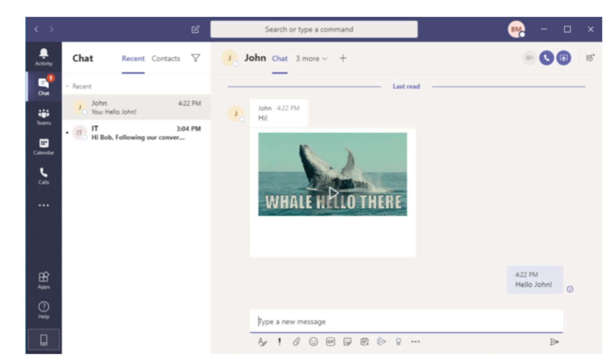
Task: Attach a file with paperclip icon
Action: tap(296, 342)
